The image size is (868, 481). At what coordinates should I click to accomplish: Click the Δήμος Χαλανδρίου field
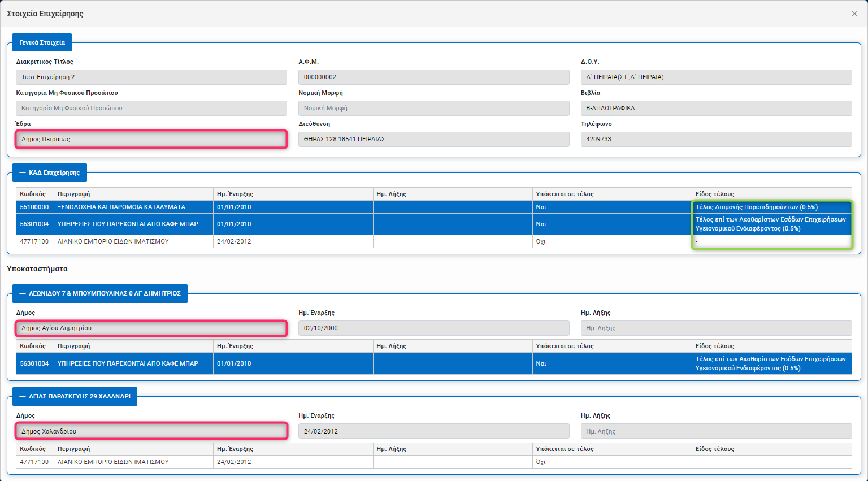coord(151,431)
